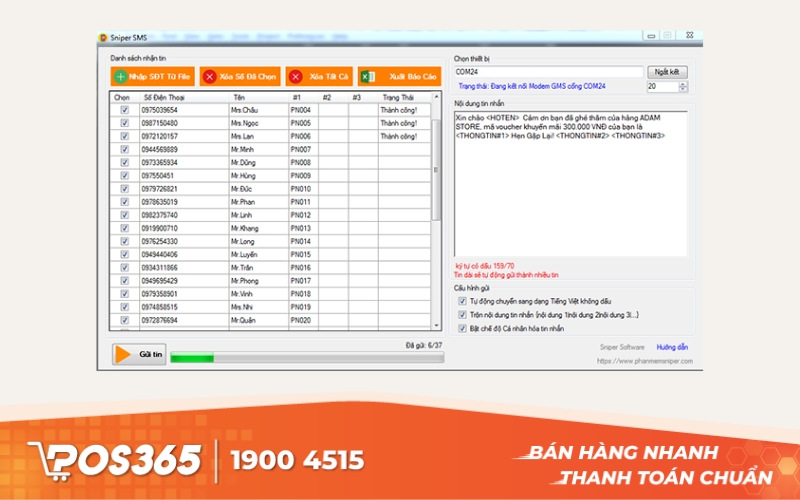The width and height of the screenshot is (800, 500).
Task: Toggle the checkbox for Mr.Hùng row
Action: pyautogui.click(x=124, y=176)
